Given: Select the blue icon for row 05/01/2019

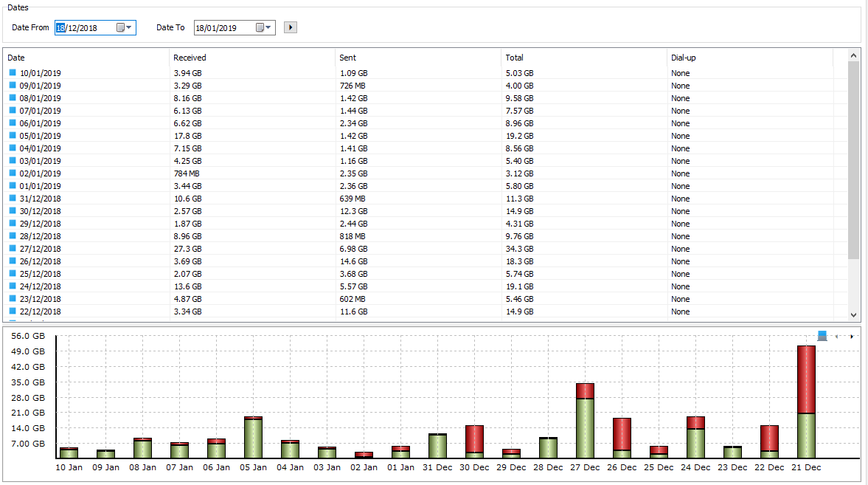Looking at the screenshot, I should tap(13, 135).
